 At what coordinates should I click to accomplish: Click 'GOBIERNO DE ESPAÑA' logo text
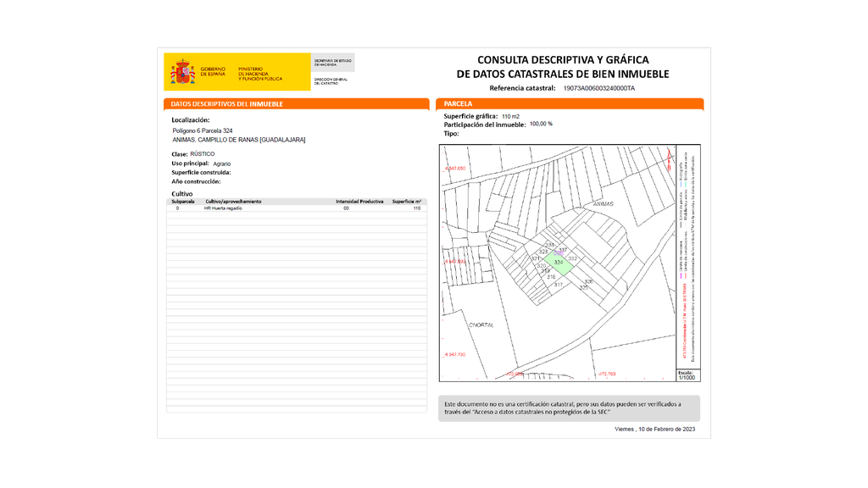coord(213,71)
